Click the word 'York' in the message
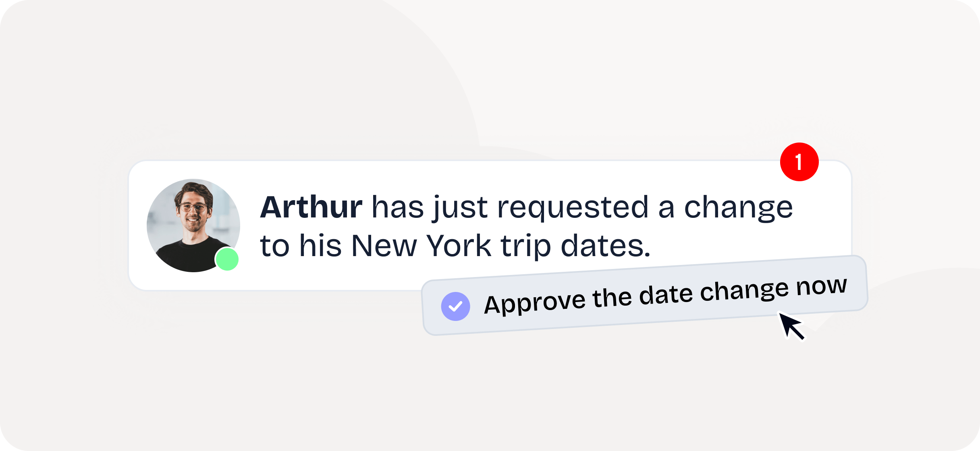The width and height of the screenshot is (980, 451). (x=459, y=246)
